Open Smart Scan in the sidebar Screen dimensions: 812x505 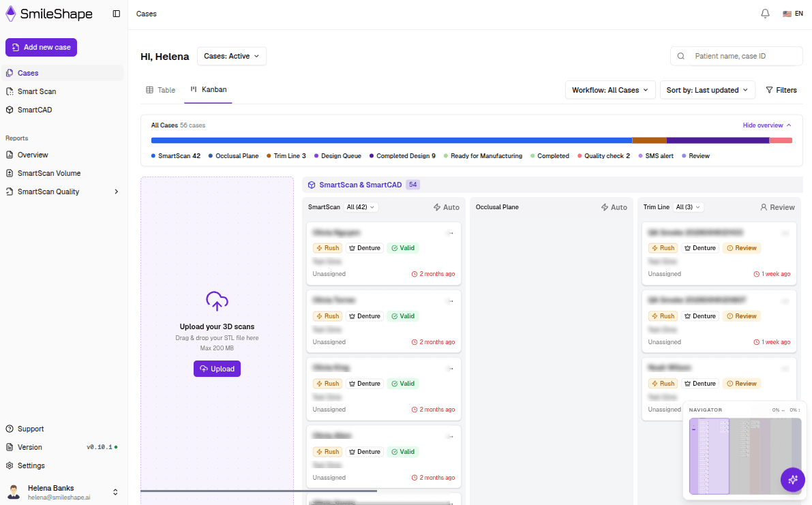(x=64, y=91)
